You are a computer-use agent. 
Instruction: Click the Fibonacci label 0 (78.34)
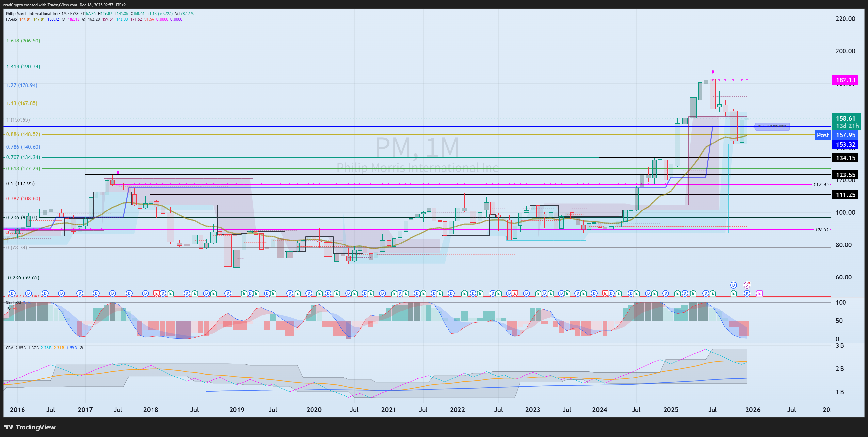[17, 247]
